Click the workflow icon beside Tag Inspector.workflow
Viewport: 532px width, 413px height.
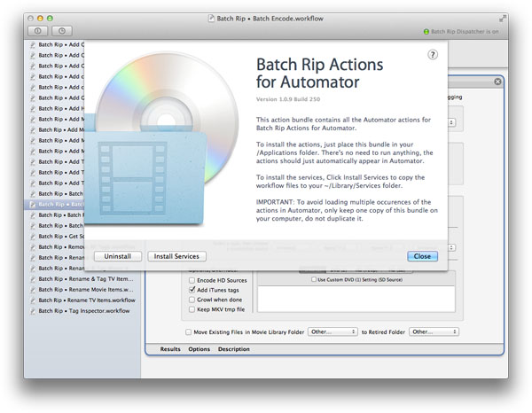pyautogui.click(x=33, y=311)
